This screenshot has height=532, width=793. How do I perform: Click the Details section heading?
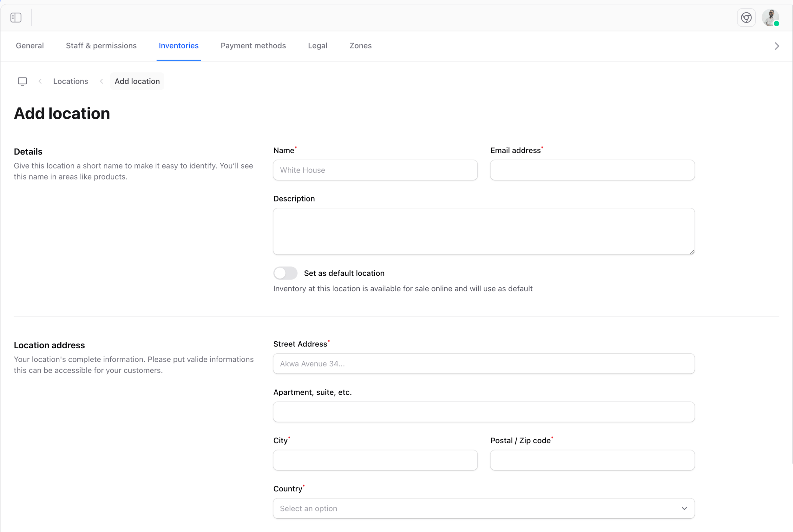[x=28, y=152]
